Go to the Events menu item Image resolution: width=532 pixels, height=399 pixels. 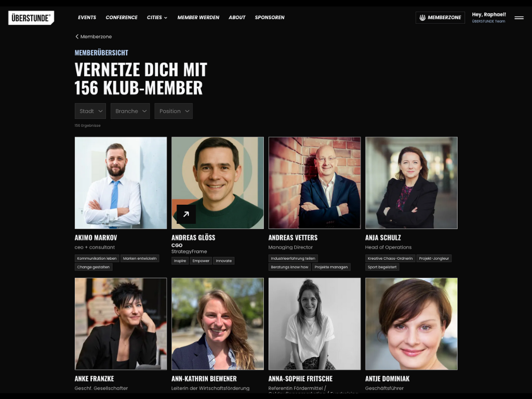(87, 17)
